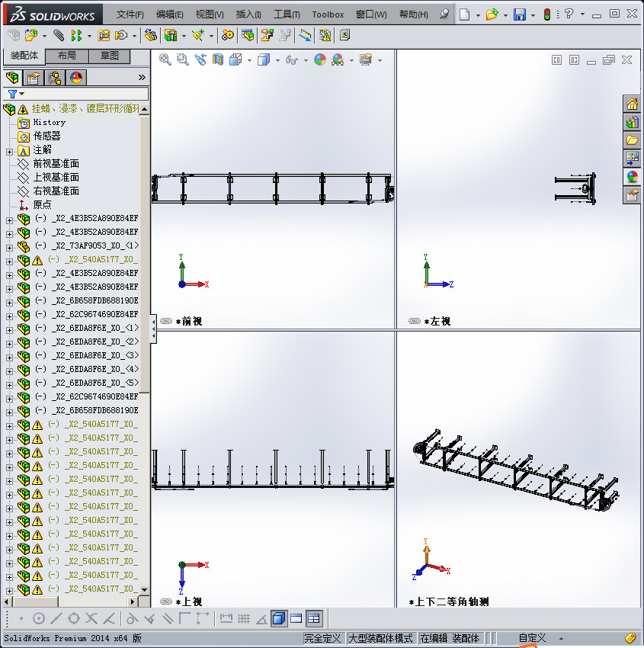Screen dimensions: 644x648
Task: Open the 自定义 units dropdown arrow in status bar
Action: (x=561, y=639)
